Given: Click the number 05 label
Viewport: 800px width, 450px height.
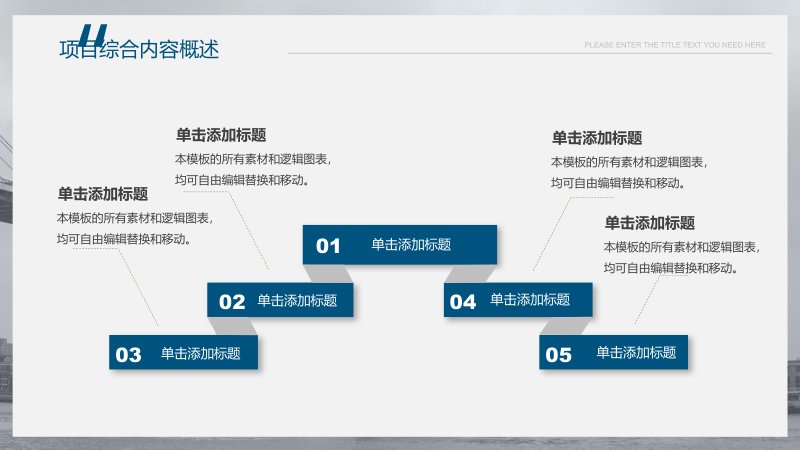Looking at the screenshot, I should click(x=558, y=355).
